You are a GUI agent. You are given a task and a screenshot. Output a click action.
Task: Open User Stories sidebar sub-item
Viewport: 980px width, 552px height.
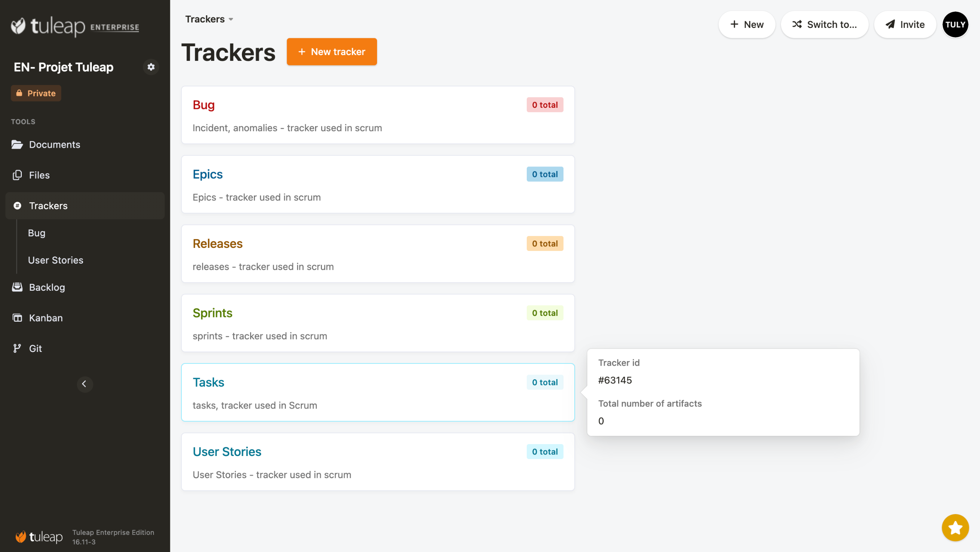(x=56, y=260)
